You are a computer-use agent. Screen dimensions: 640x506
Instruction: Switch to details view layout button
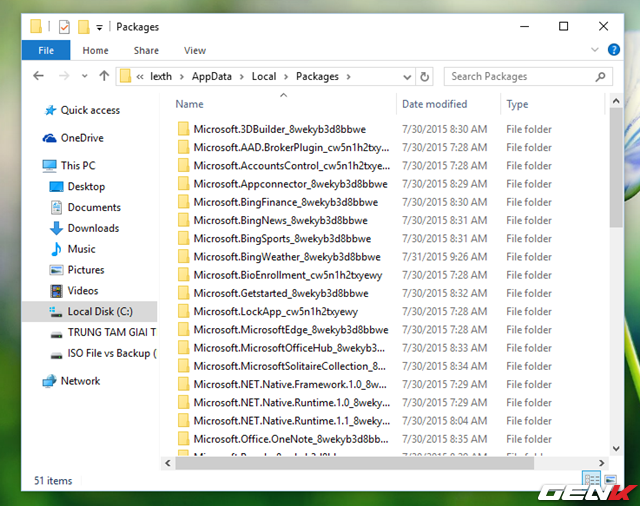(x=591, y=480)
